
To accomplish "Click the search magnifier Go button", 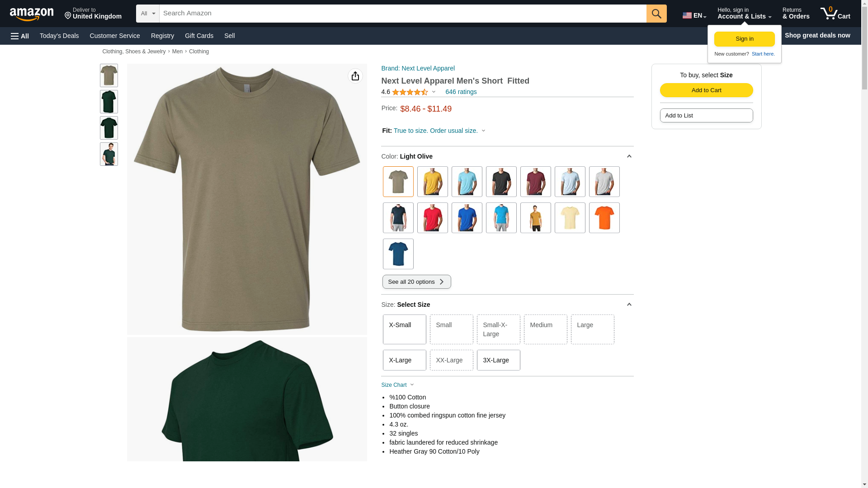I will [656, 14].
